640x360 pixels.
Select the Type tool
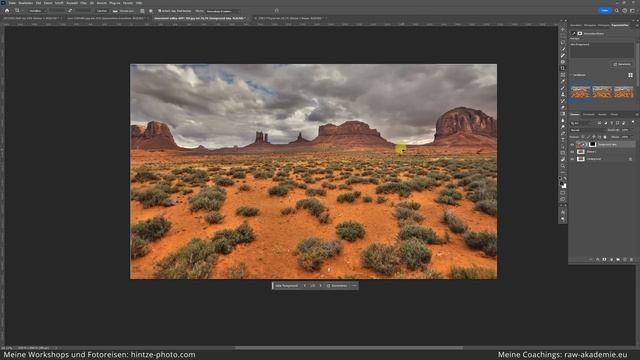click(x=563, y=140)
